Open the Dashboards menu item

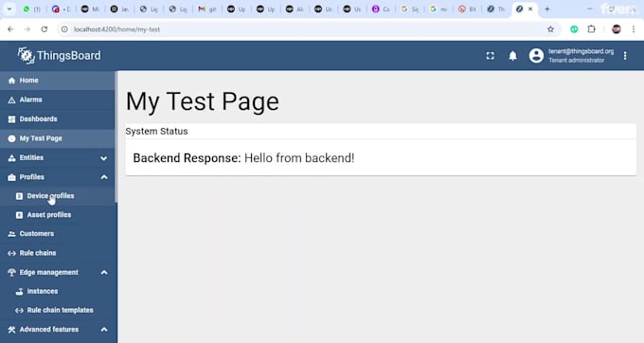(58, 119)
